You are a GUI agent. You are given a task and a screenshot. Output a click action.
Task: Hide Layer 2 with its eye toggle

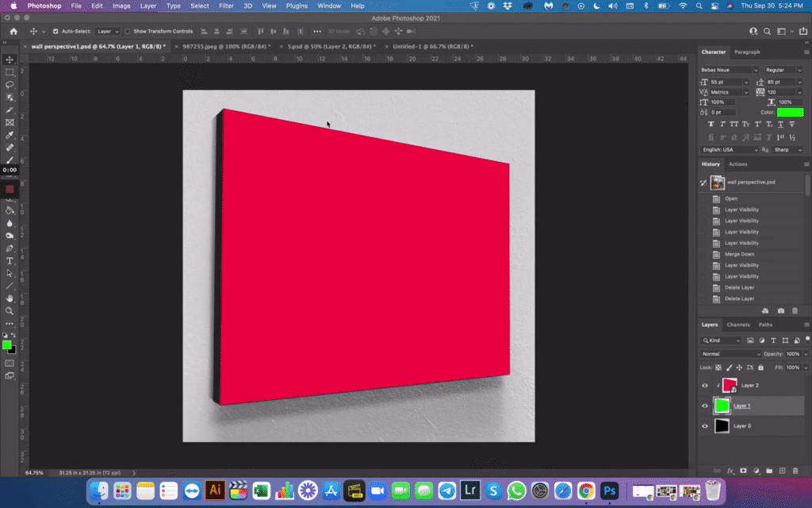click(x=704, y=385)
